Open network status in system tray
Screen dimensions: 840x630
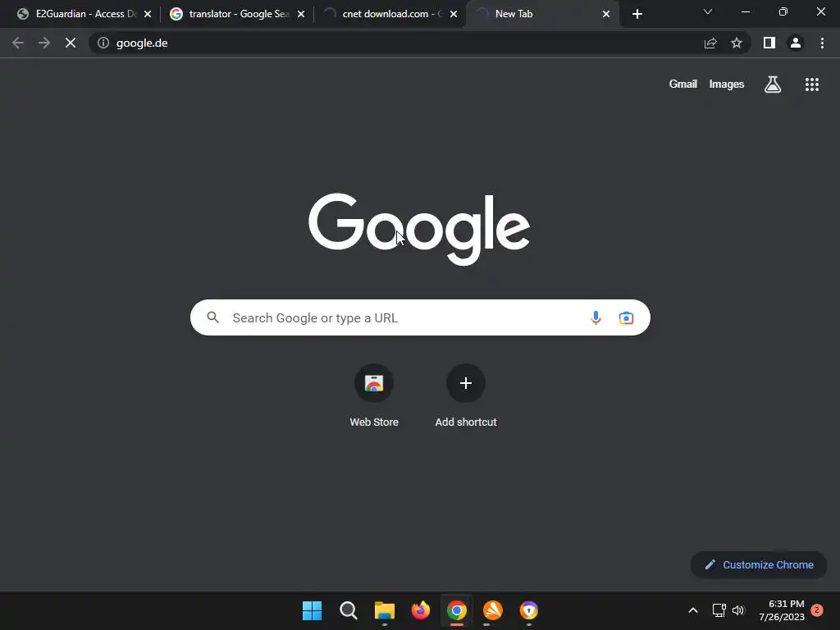coord(719,610)
